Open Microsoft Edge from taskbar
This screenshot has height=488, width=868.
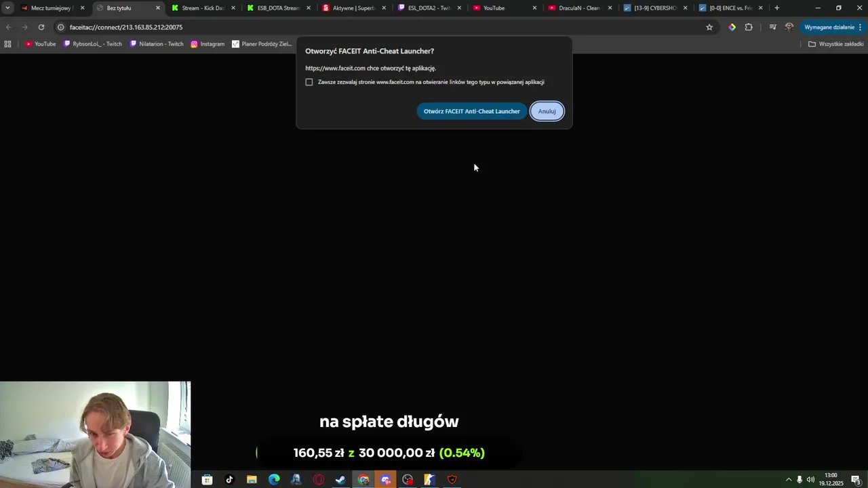(274, 480)
